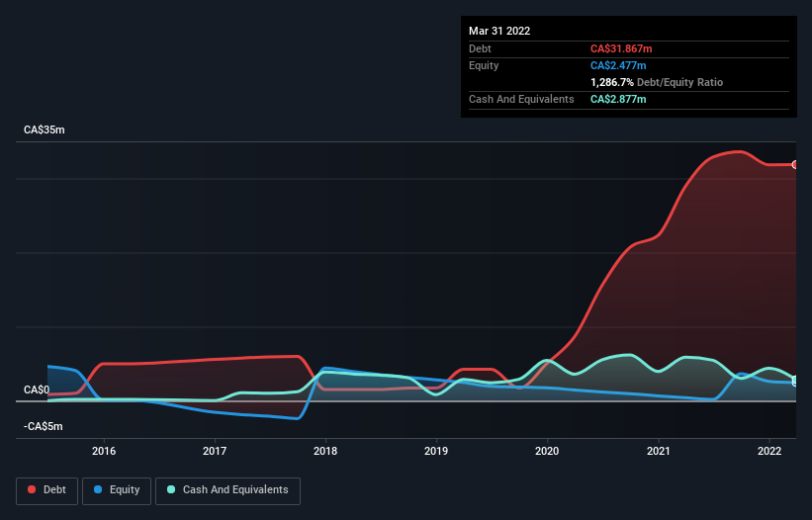Click the 2018 x-axis year label
The image size is (812, 520).
click(325, 451)
